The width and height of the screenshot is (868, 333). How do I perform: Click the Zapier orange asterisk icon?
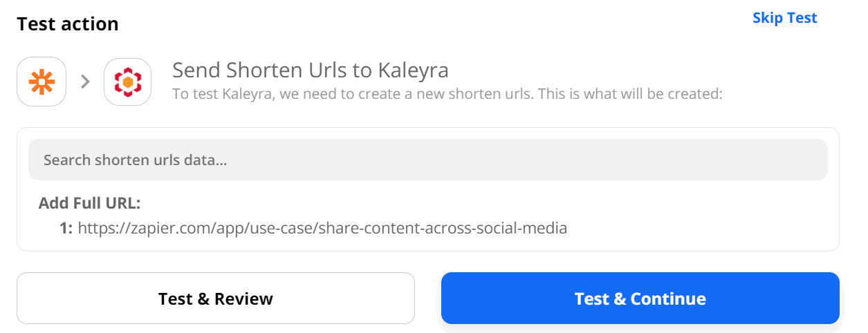click(41, 82)
